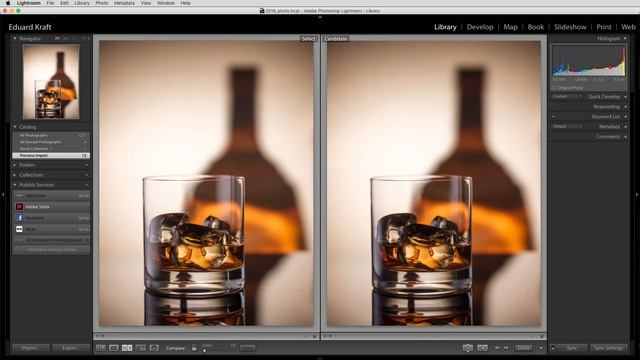This screenshot has height=360, width=640.
Task: Close the Candidate image pane with X
Action: pos(542,336)
